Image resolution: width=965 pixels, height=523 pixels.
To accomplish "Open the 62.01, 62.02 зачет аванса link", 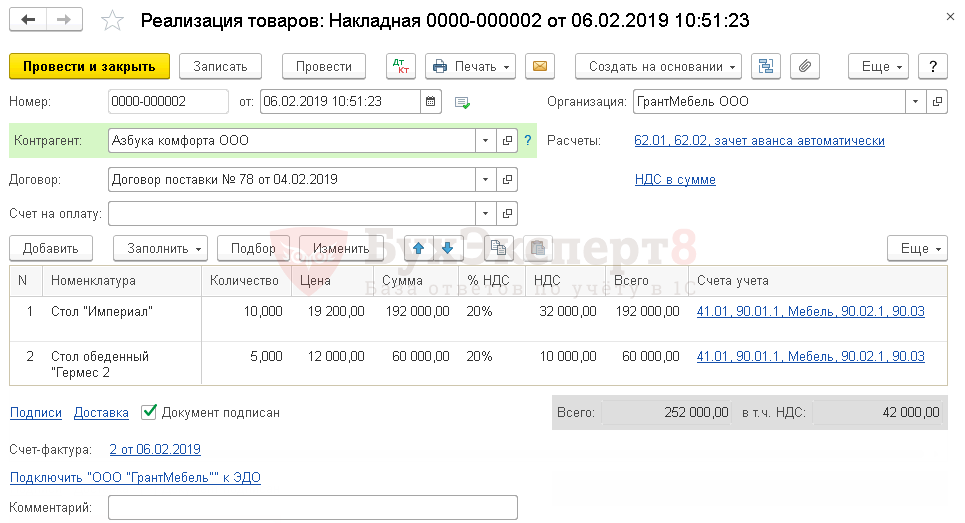I will coord(759,141).
